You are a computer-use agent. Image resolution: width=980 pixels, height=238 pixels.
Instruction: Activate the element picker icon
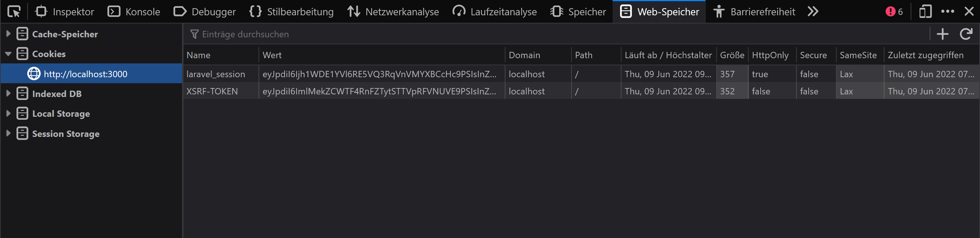coord(14,12)
